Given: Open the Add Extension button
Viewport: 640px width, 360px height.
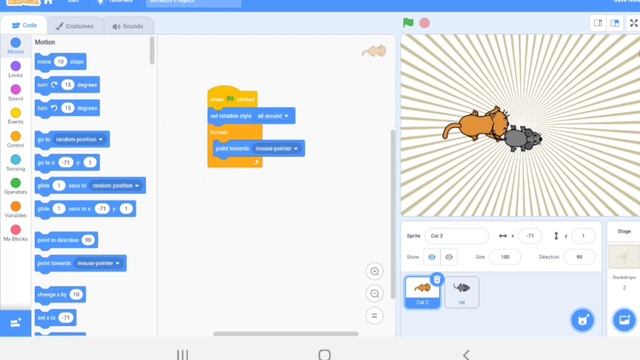Looking at the screenshot, I should [16, 323].
